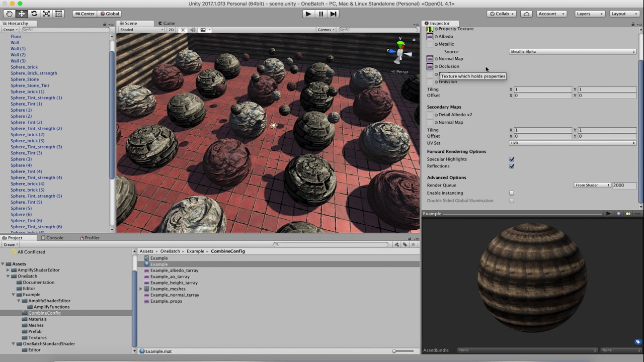The image size is (644, 362).
Task: Click play icon in material preview bar
Action: pos(608,214)
